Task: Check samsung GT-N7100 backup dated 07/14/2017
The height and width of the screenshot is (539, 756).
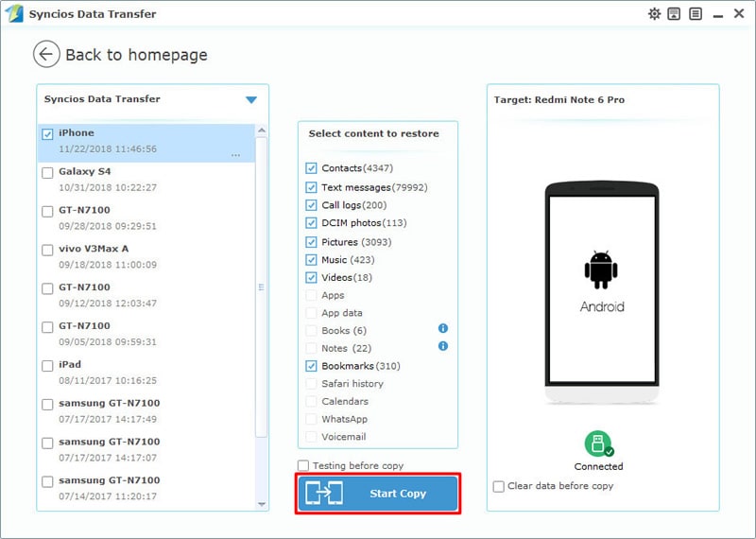Action: point(47,481)
